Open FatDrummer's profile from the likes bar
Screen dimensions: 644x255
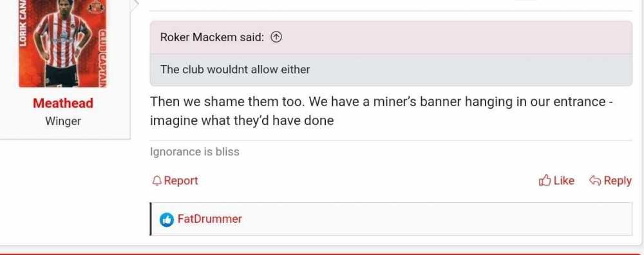[209, 219]
